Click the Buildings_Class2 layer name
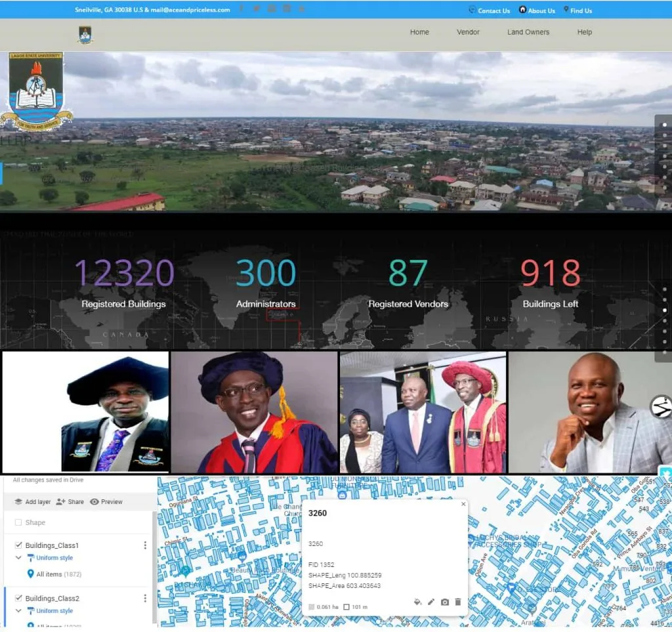 tap(52, 598)
